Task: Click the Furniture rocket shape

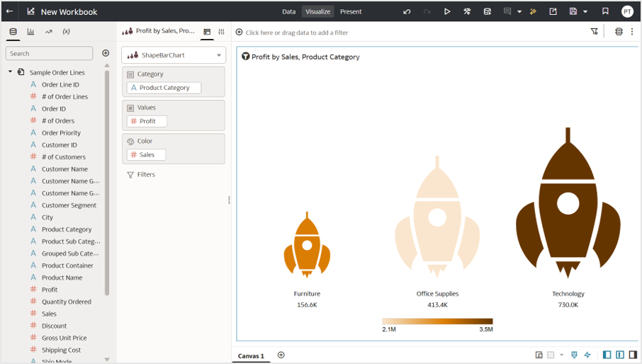Action: pos(307,246)
